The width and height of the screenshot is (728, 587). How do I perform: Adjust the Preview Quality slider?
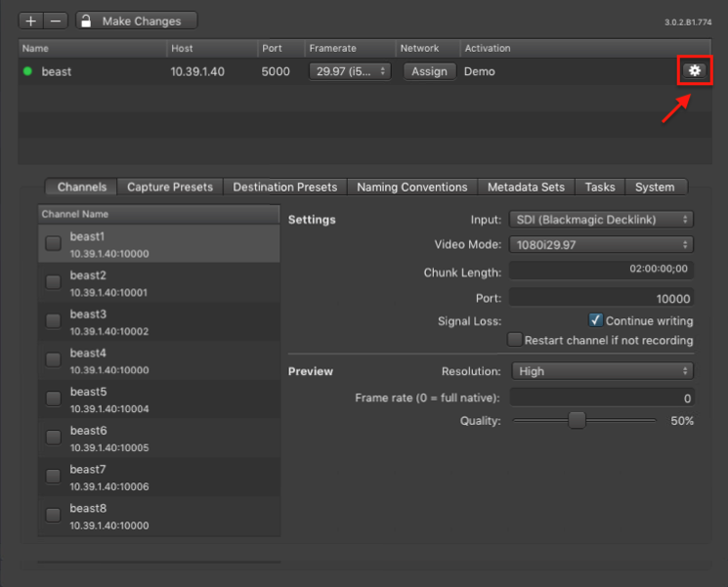pos(578,420)
